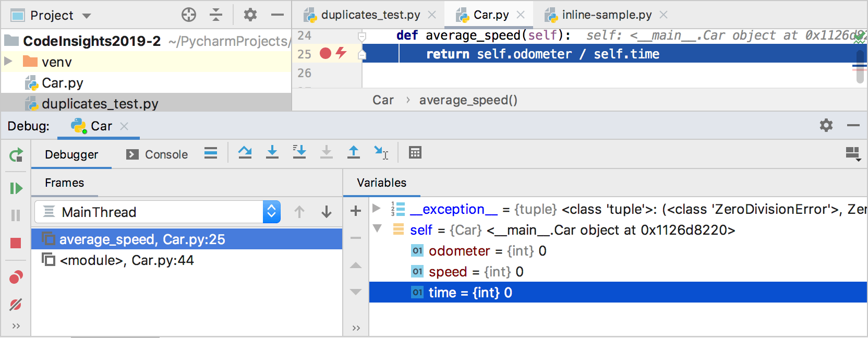The height and width of the screenshot is (338, 868).
Task: Select the time variable row
Action: pos(618,292)
